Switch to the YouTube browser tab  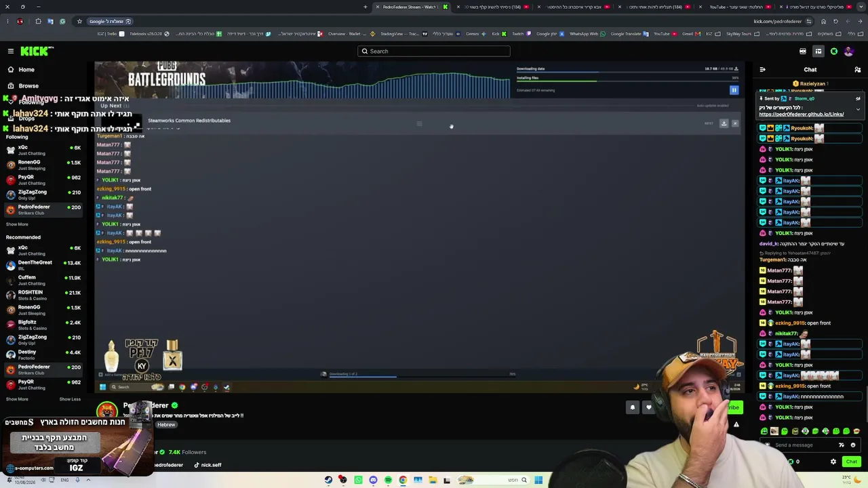pyautogui.click(x=736, y=7)
